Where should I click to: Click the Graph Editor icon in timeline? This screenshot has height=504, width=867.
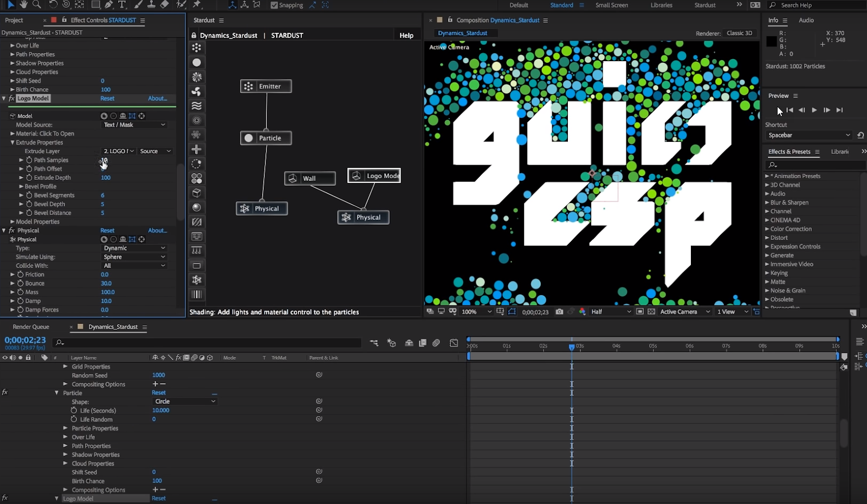click(x=454, y=343)
